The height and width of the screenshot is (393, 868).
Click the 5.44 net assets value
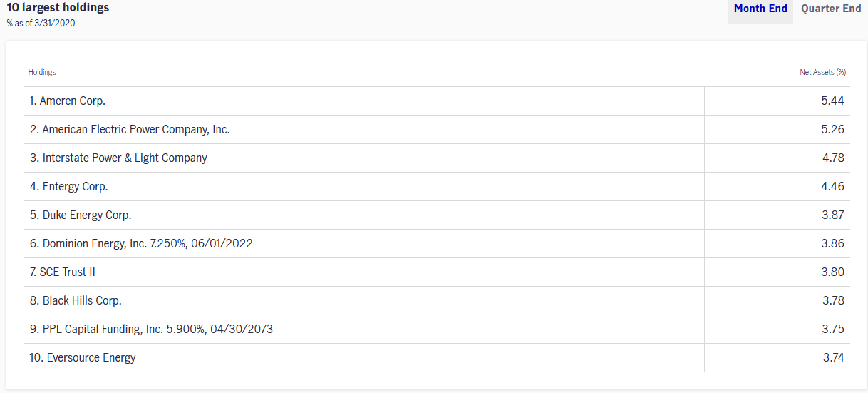point(832,101)
